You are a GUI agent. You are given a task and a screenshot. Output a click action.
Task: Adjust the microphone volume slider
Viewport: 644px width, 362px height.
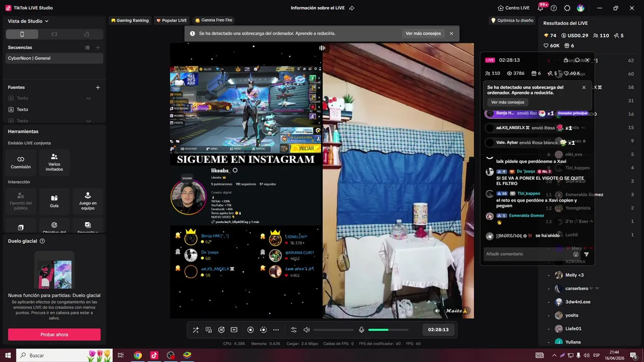pos(388,330)
